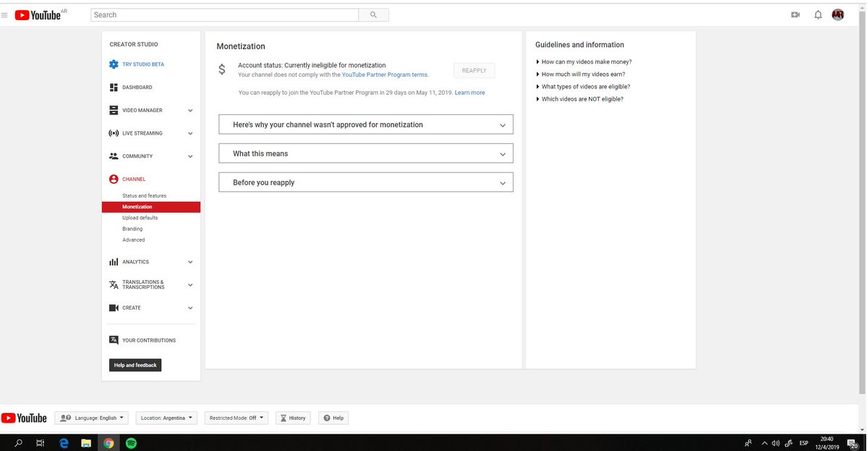
Task: Open the account avatar menu
Action: point(838,14)
